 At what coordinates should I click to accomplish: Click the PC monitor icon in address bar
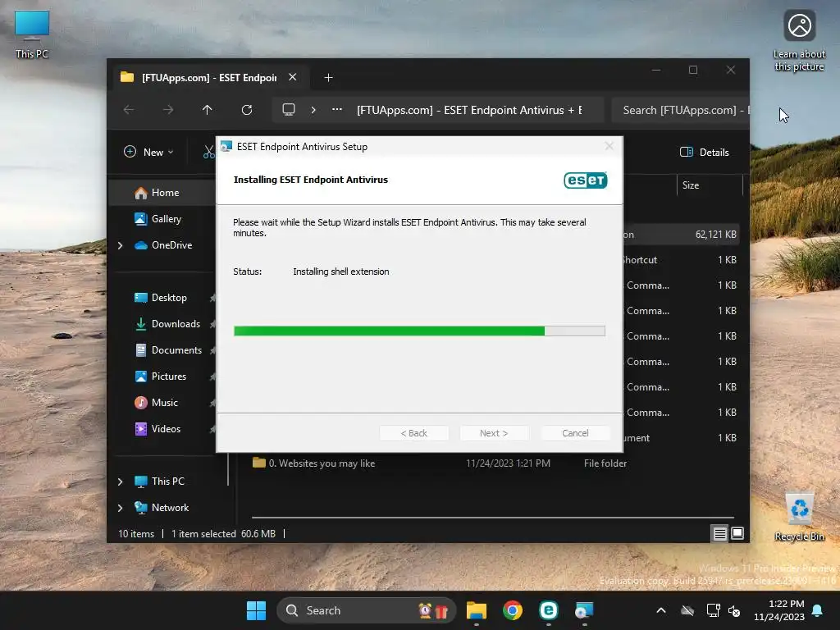tap(289, 110)
